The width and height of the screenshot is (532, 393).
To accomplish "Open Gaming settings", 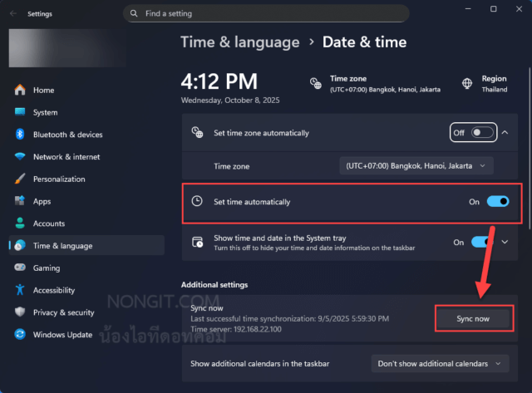I will point(86,268).
